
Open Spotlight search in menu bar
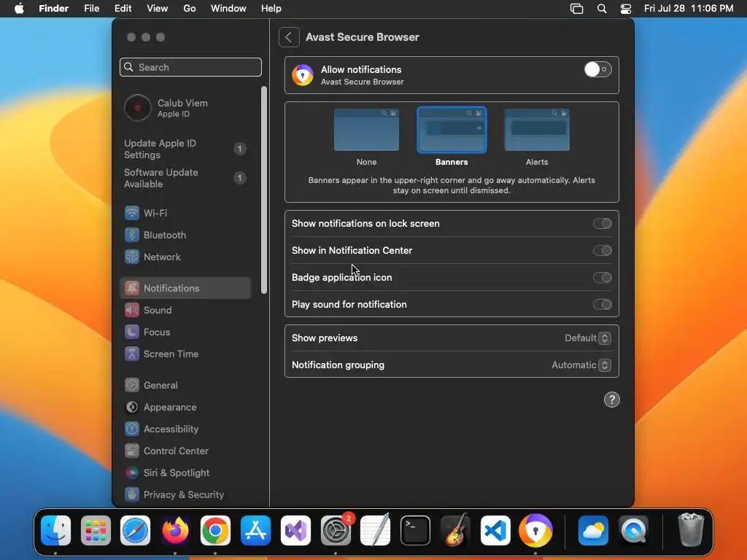coord(602,9)
